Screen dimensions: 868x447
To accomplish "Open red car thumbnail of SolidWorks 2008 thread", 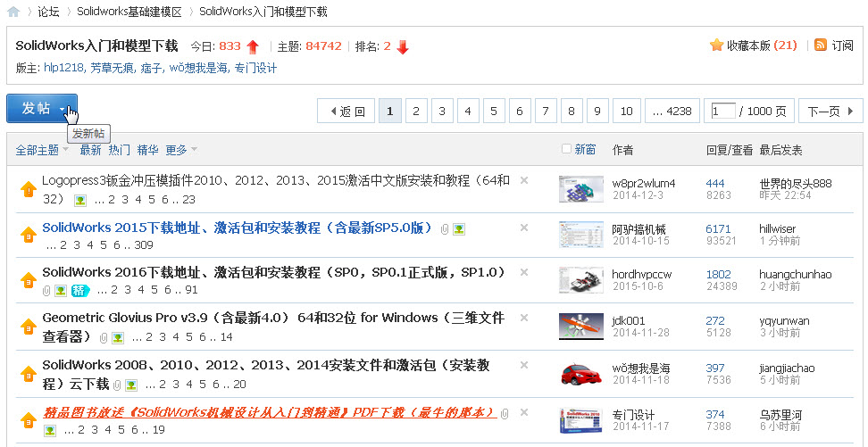I will pos(580,374).
